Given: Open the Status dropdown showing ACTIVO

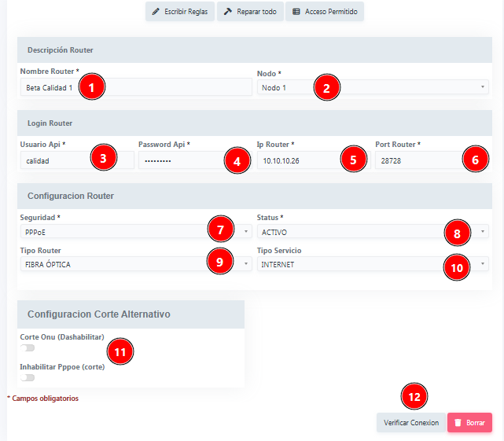Looking at the screenshot, I should 373,232.
